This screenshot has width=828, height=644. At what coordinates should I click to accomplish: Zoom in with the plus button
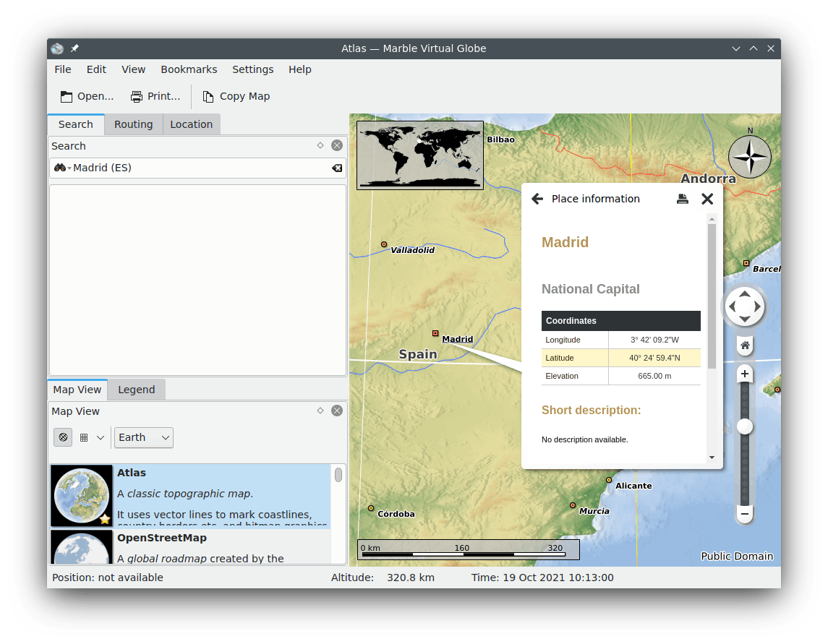(x=745, y=374)
